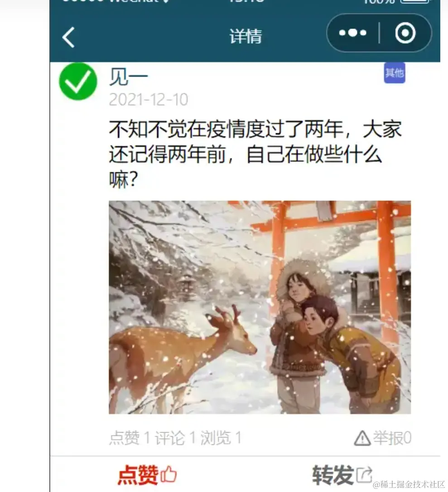Open the deer and children snow image

260,307
